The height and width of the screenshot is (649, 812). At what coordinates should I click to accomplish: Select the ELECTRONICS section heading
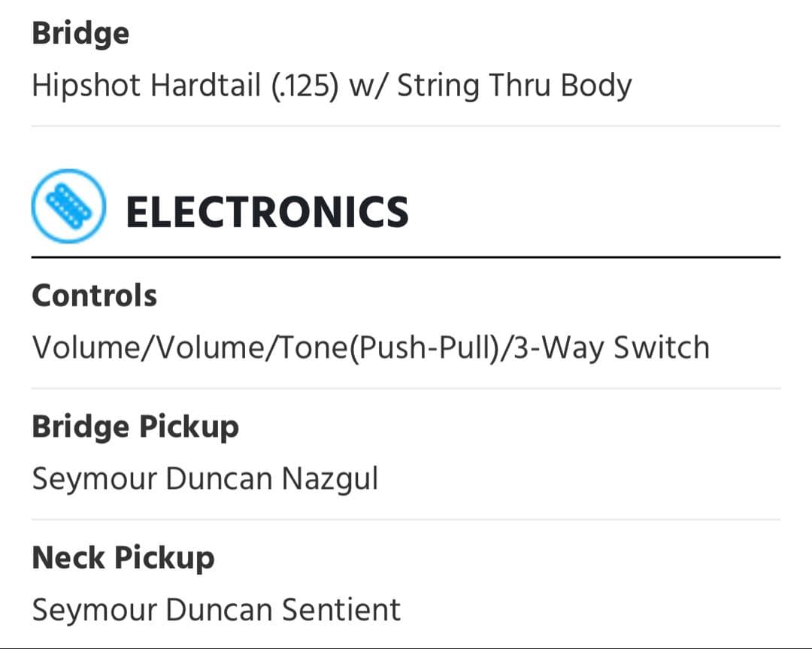click(267, 211)
